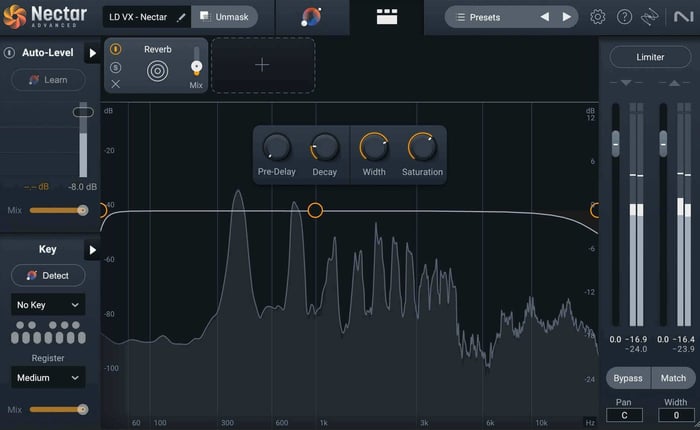Click the Pre-Delay knob
The image size is (700, 430).
(276, 147)
